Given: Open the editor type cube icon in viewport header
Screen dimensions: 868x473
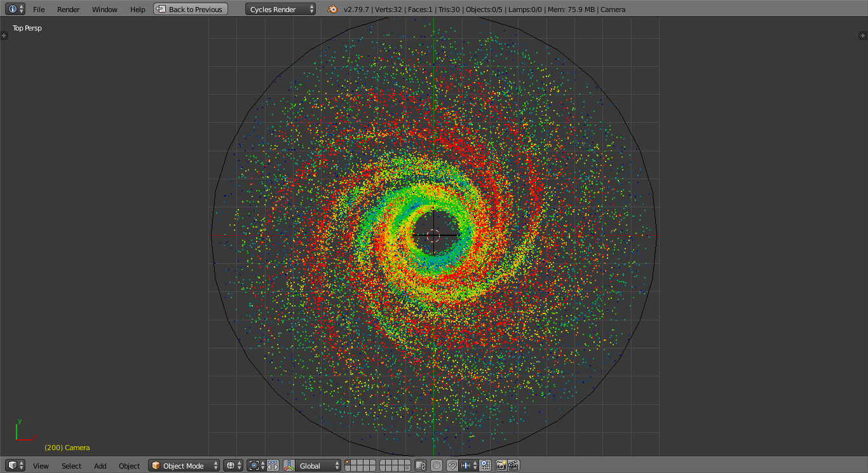Looking at the screenshot, I should (13, 465).
